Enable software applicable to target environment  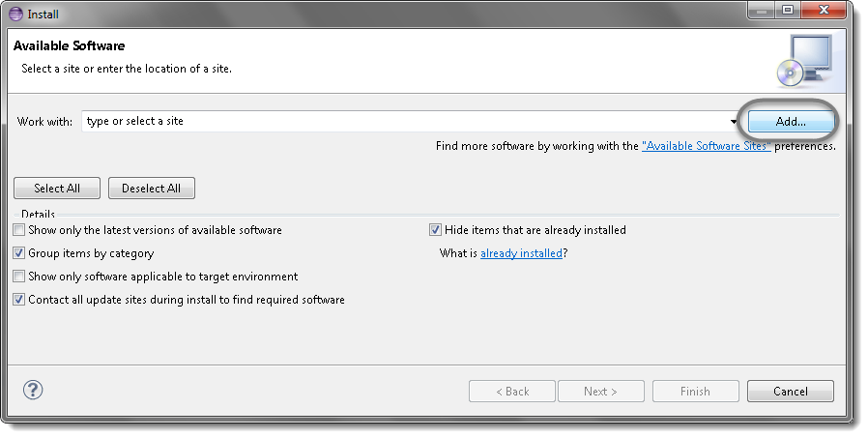click(x=20, y=277)
